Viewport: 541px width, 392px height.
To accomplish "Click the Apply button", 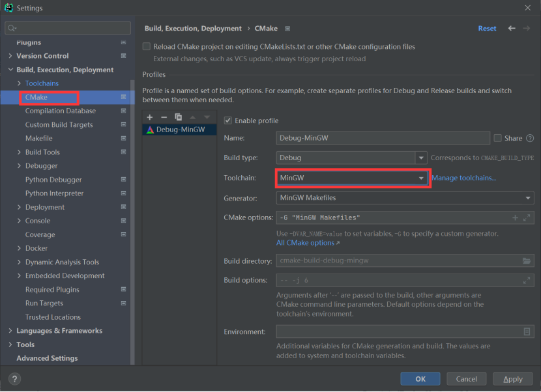I will click(513, 379).
